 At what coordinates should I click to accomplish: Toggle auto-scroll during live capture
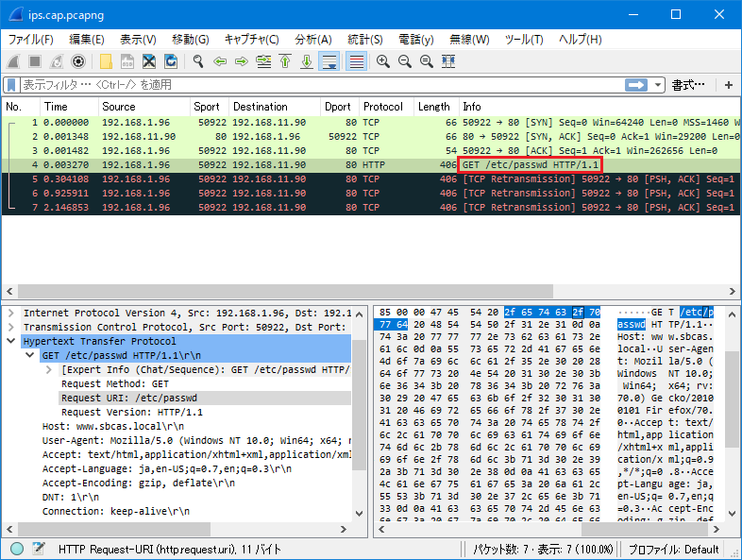click(x=329, y=61)
